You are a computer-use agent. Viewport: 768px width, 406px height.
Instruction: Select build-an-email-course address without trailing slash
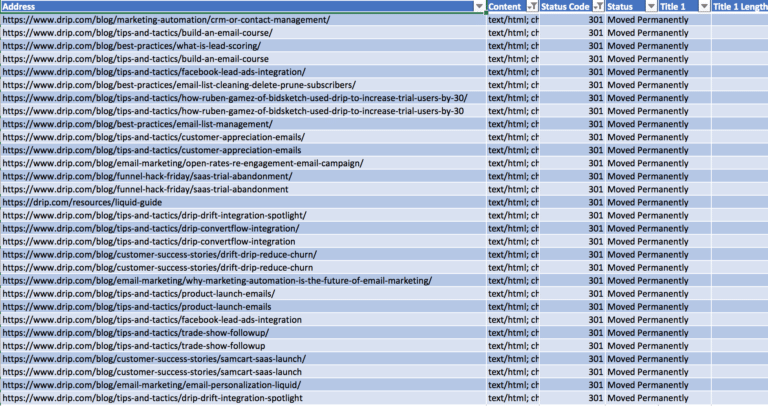coord(243,59)
